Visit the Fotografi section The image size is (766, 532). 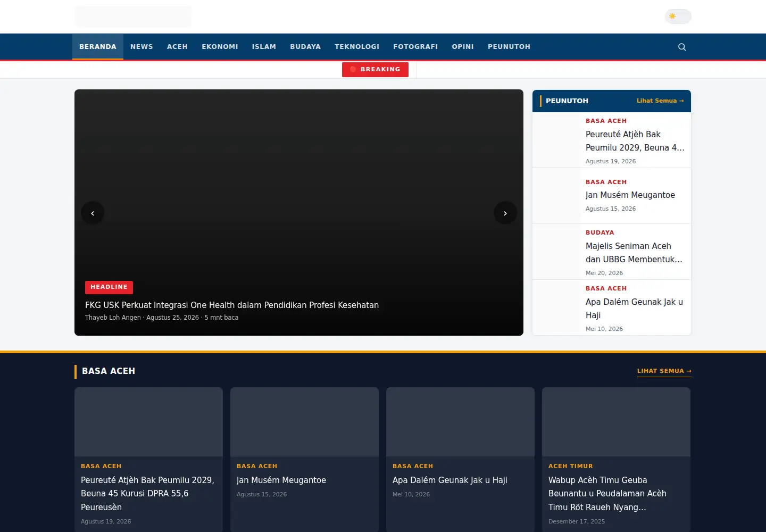coord(415,47)
